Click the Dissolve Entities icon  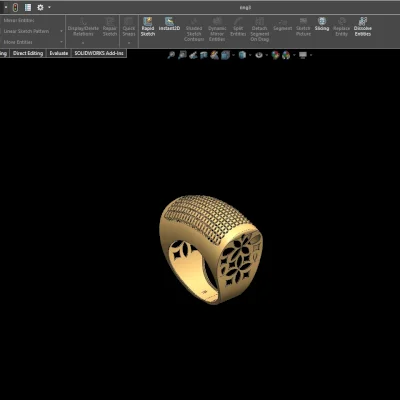(363, 22)
